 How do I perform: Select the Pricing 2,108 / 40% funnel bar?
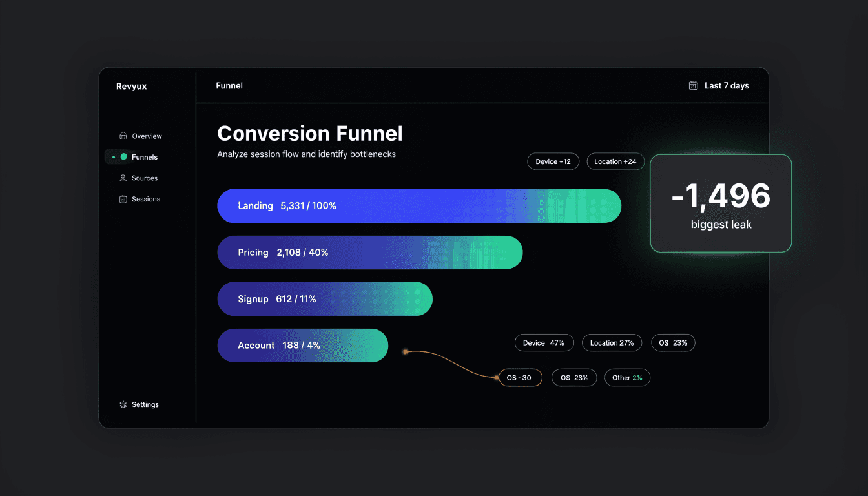370,253
